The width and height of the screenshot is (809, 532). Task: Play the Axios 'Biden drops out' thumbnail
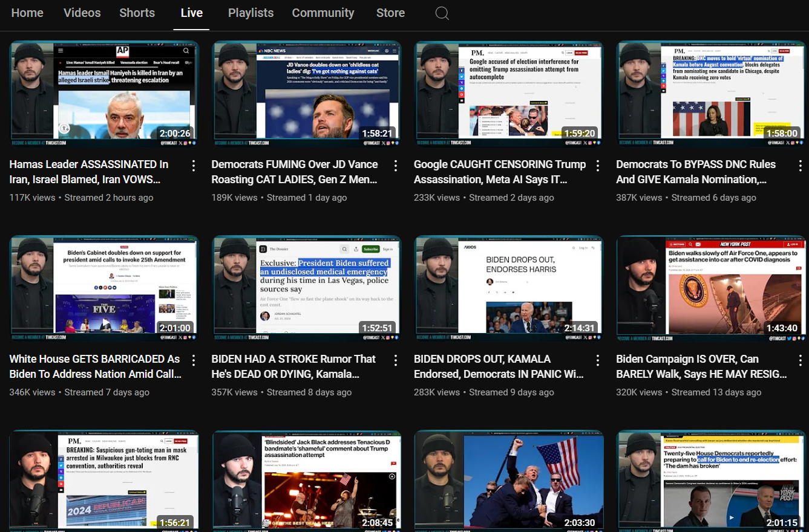pos(508,288)
